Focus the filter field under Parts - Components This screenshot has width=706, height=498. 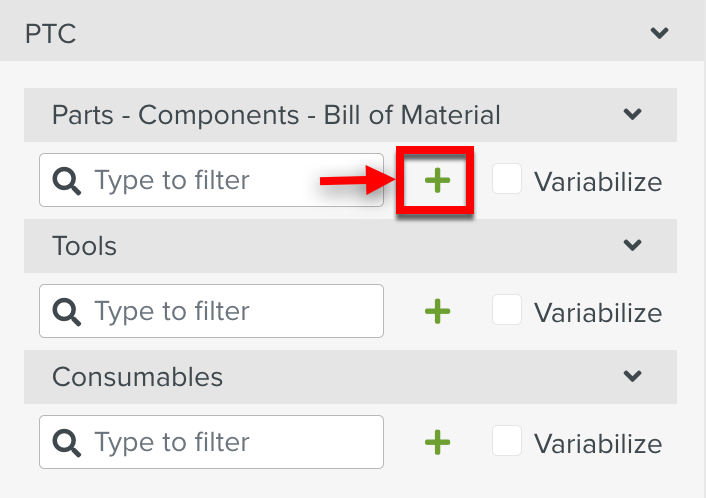tap(230, 180)
